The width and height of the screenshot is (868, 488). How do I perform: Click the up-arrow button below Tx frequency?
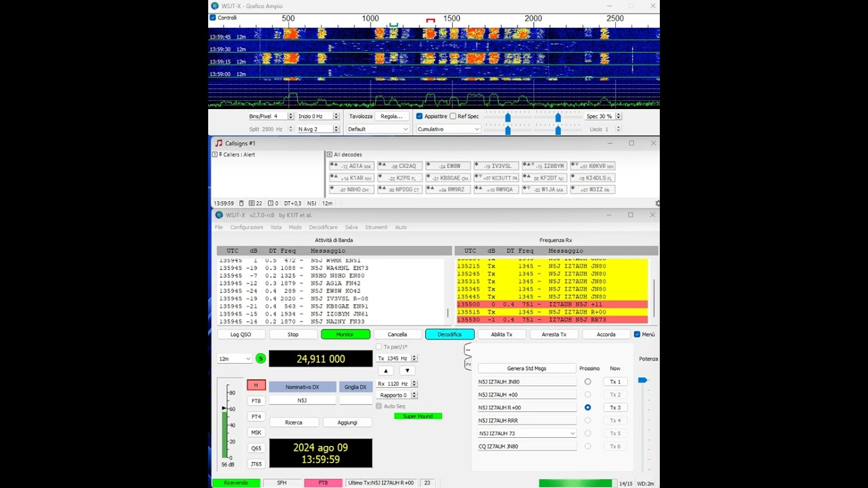coord(386,371)
